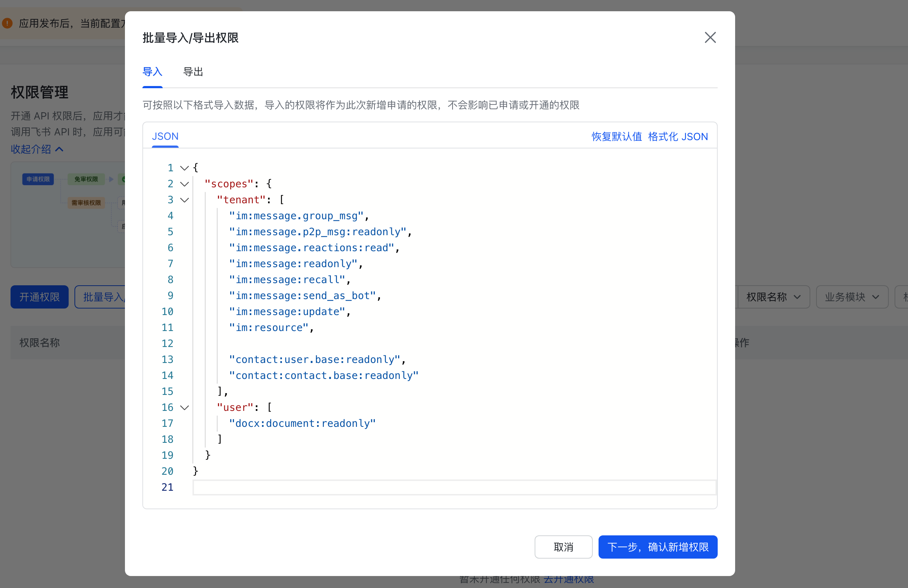Click the docx:document:readonly string
The width and height of the screenshot is (908, 588).
(x=302, y=424)
